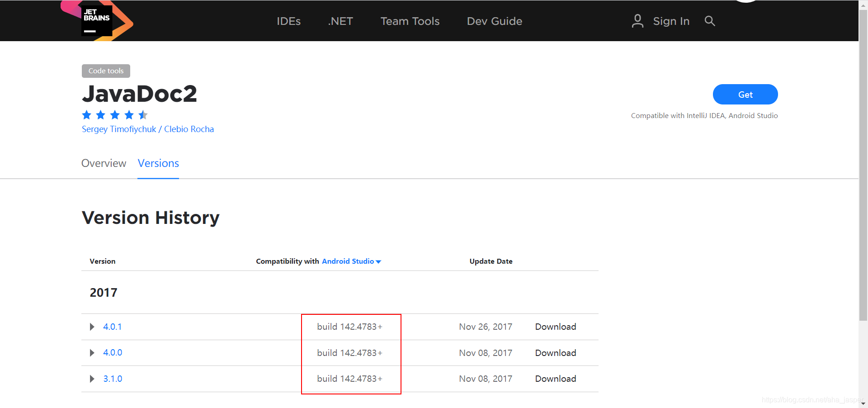This screenshot has height=408, width=868.
Task: Click the build 142.4783+ text for 3.1.0
Action: point(350,379)
